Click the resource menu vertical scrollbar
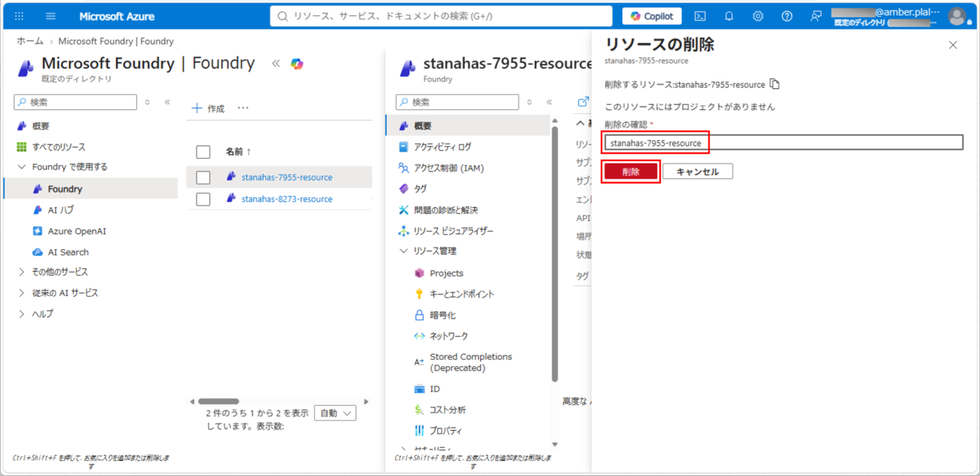Screen dimensions: 980x476 555,253
